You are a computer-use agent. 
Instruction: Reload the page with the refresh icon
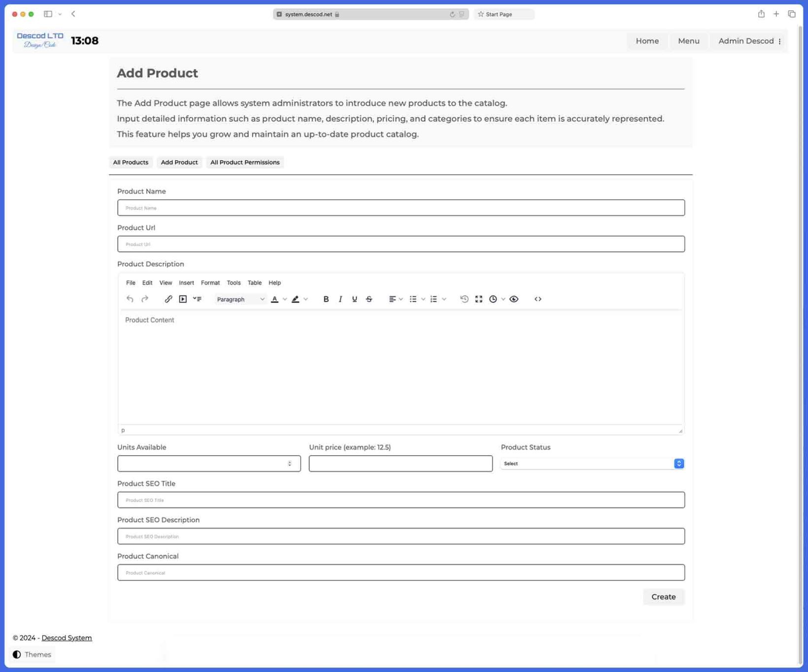(x=452, y=14)
